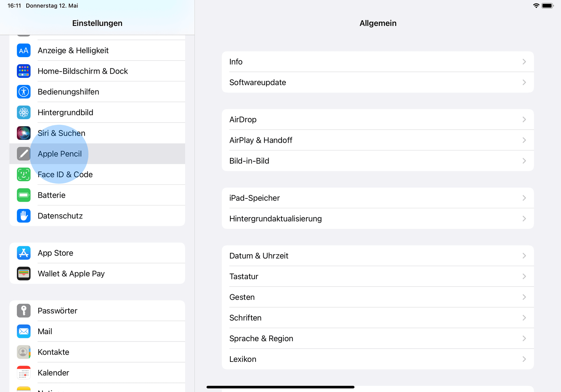Viewport: 561px width, 392px height.
Task: Tap the green Batterie icon
Action: pyautogui.click(x=24, y=195)
